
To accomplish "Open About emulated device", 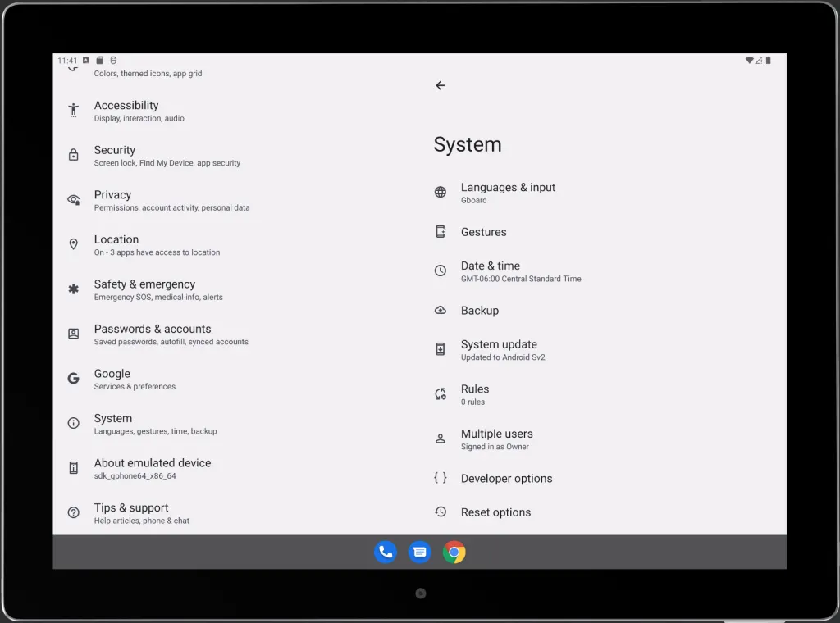I will (235, 468).
